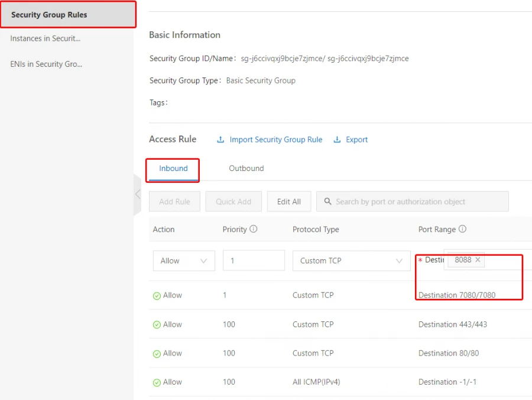This screenshot has height=400, width=532.
Task: Focus the port or authorization search field
Action: 412,202
